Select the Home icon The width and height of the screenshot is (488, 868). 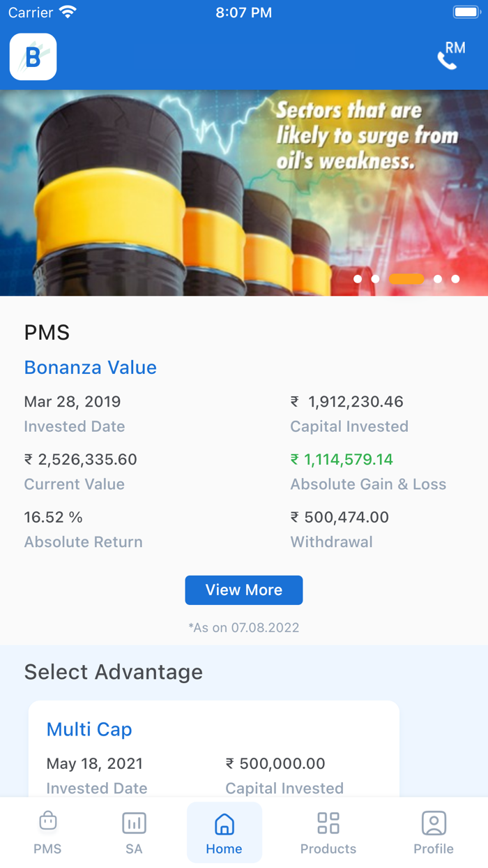click(224, 824)
